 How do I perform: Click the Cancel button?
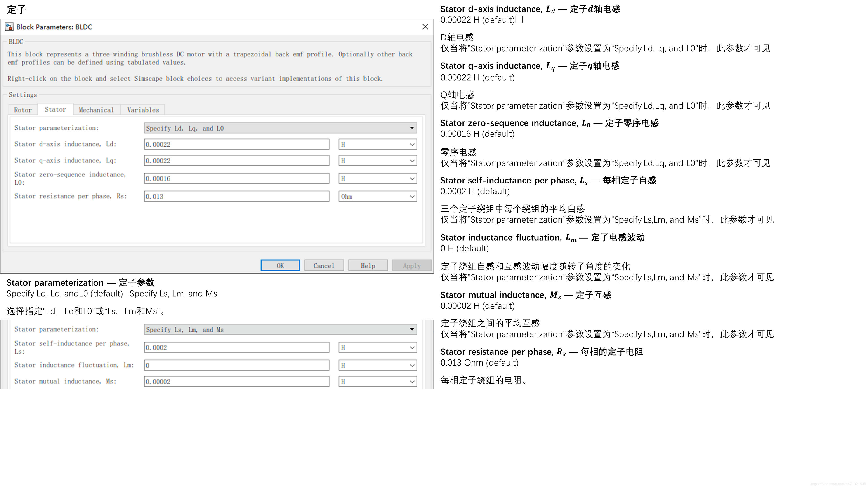point(324,265)
